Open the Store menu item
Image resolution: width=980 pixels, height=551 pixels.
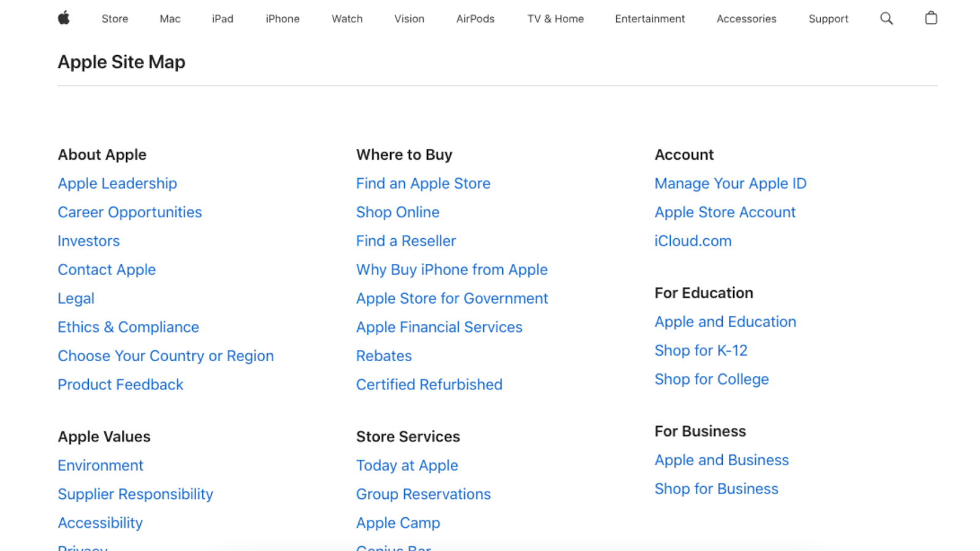pyautogui.click(x=115, y=19)
